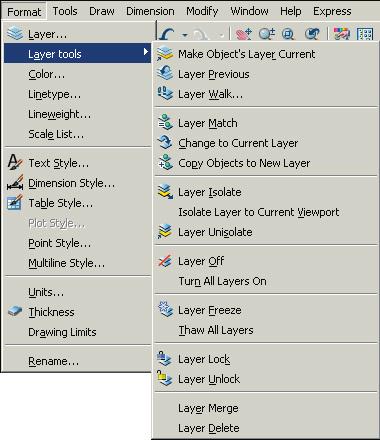Viewport: 380px width, 440px height.
Task: Choose Color… from the Format menu
Action: tap(77, 74)
